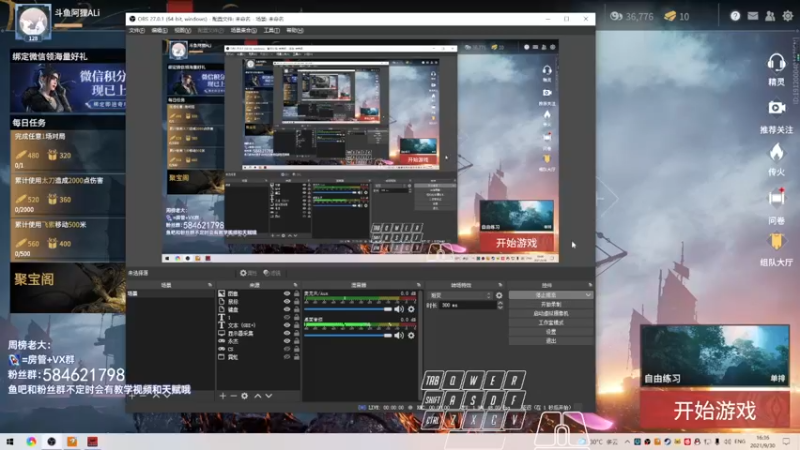Open the 组队大厅 team lobby icon
The width and height of the screenshot is (800, 450).
pos(776,241)
